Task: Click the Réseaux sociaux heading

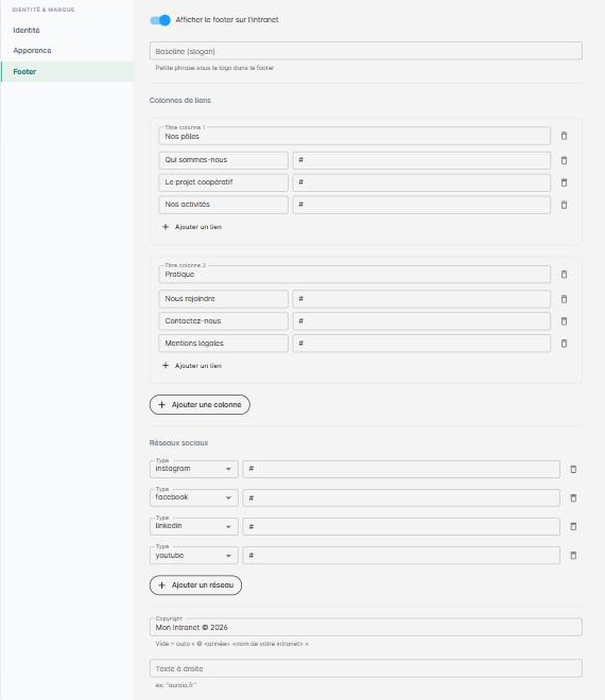Action: (x=179, y=443)
